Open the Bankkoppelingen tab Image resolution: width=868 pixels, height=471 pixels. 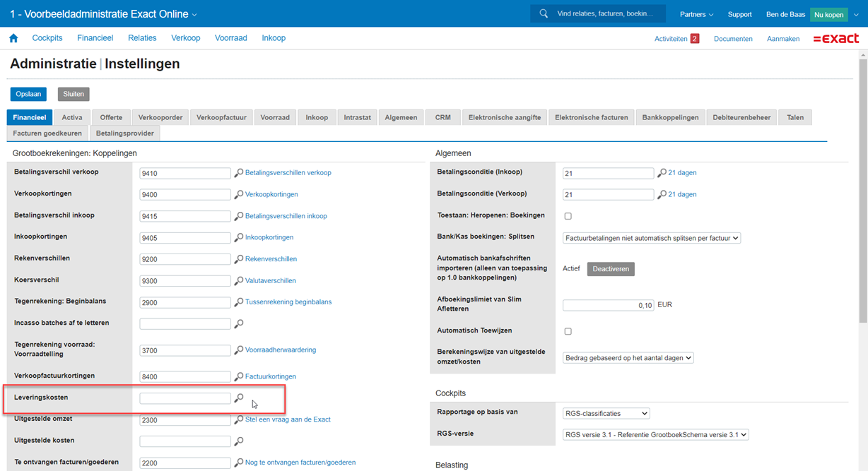669,117
